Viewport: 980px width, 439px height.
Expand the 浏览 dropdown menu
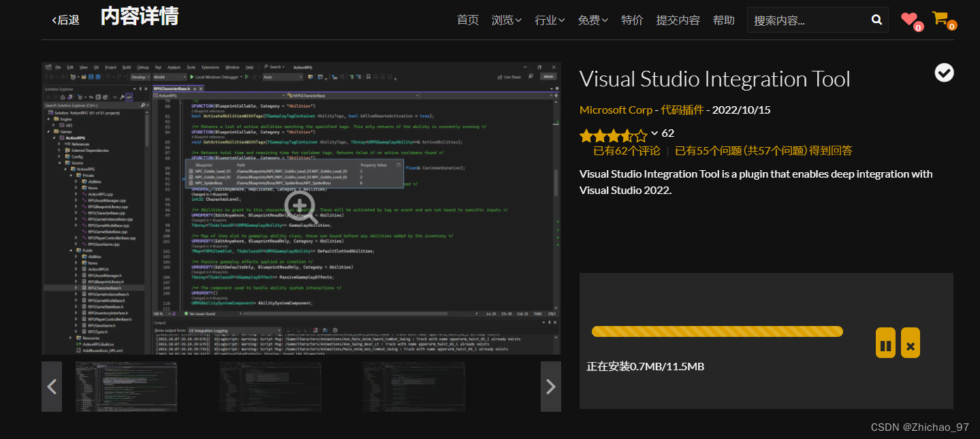click(506, 20)
